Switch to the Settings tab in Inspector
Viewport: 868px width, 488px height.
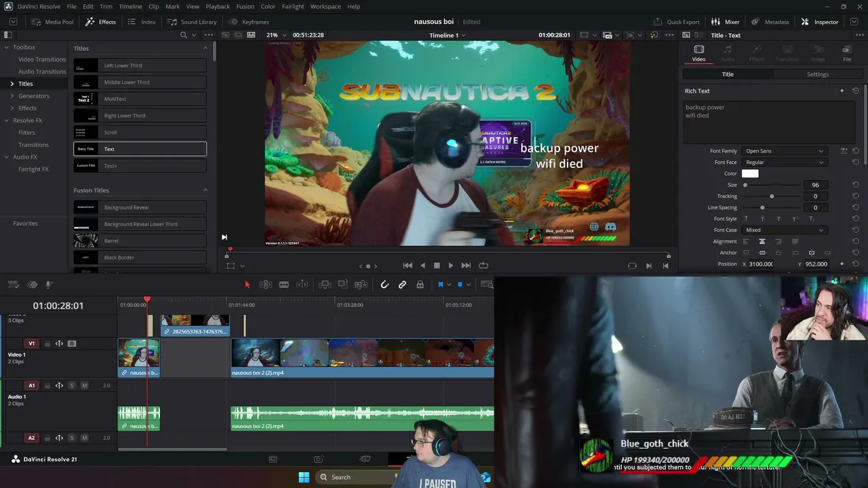tap(818, 75)
